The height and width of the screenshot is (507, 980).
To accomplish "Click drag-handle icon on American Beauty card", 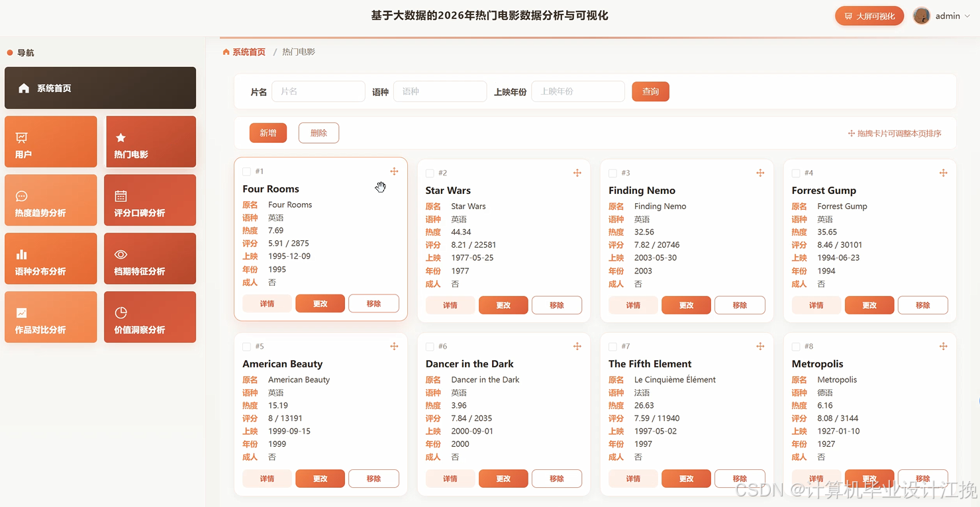I will pyautogui.click(x=394, y=346).
